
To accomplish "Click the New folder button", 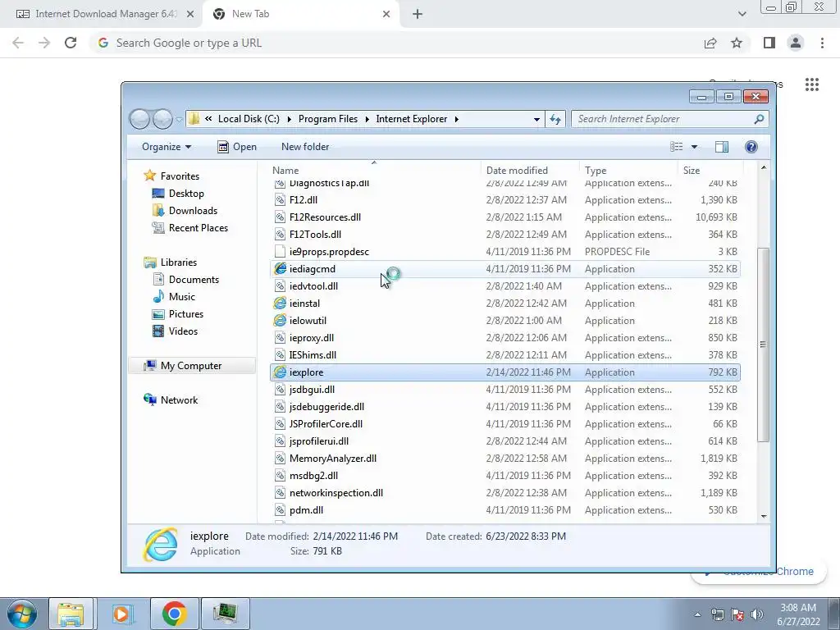I will tap(305, 147).
